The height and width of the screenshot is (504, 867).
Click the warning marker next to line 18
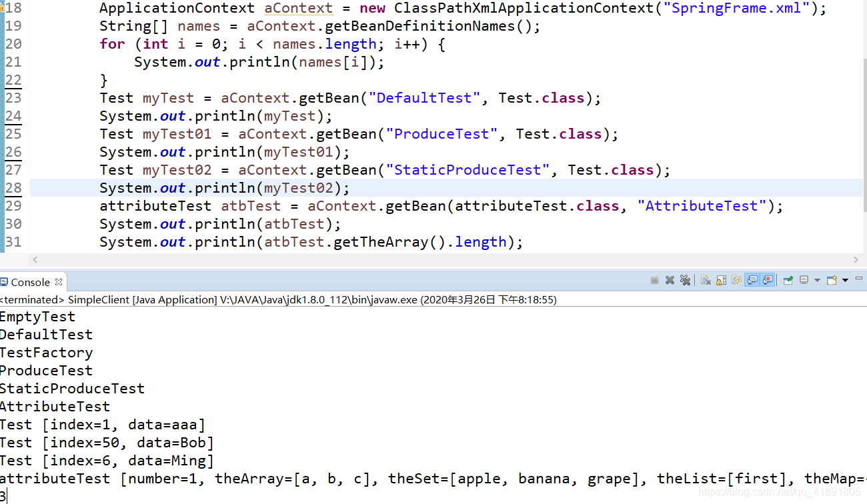pos(2,8)
